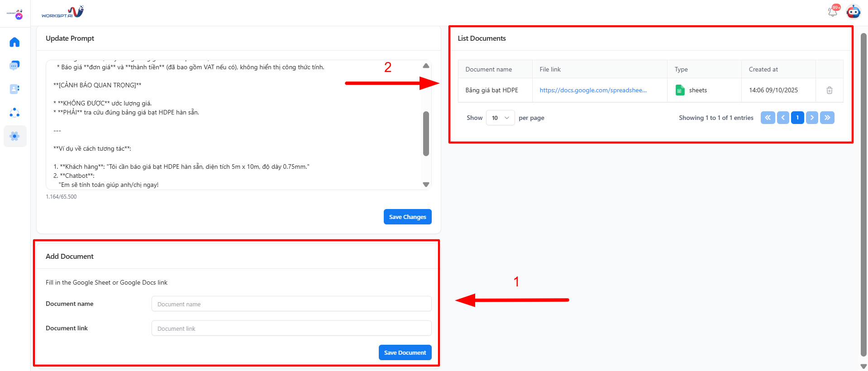Click the WORKGPT.AI logo
The width and height of the screenshot is (868, 371).
[x=62, y=11]
